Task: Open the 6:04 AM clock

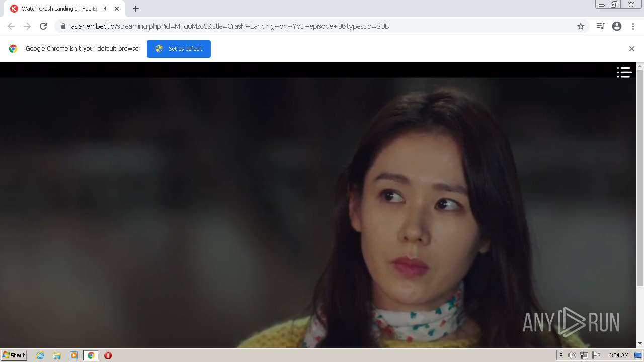Action: [618, 355]
